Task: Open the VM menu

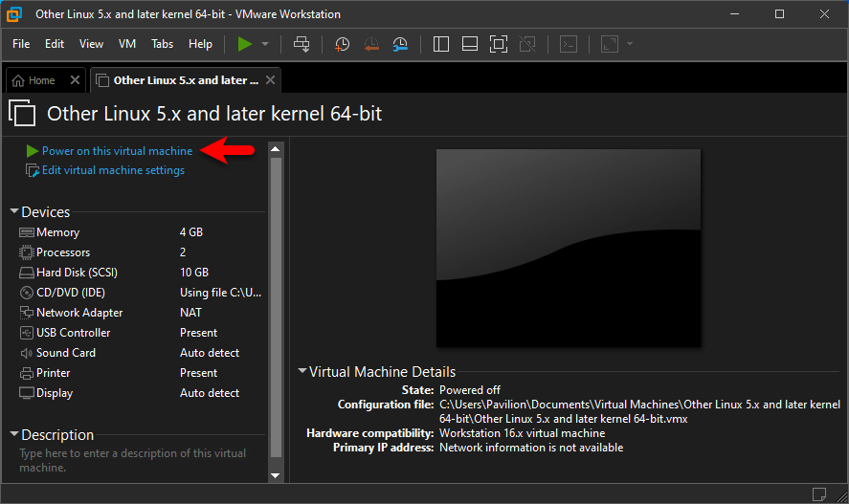Action: (127, 44)
